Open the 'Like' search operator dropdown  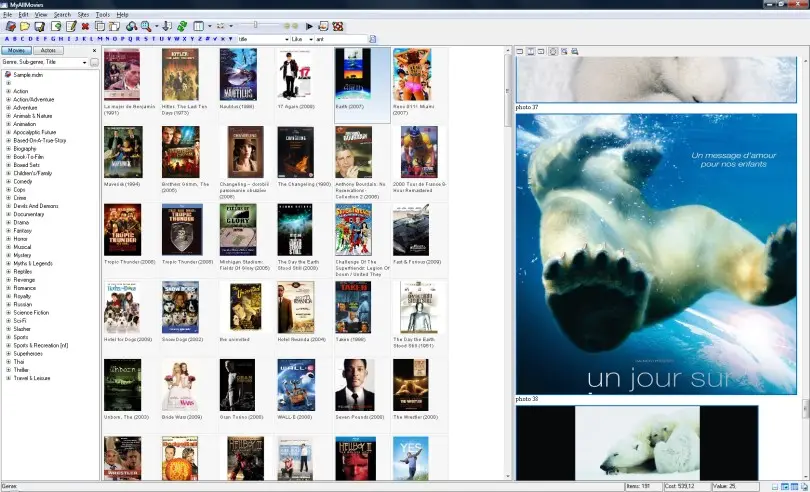pos(310,39)
